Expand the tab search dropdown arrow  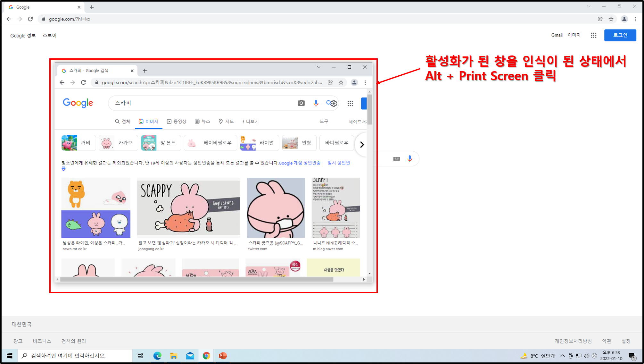click(x=589, y=6)
